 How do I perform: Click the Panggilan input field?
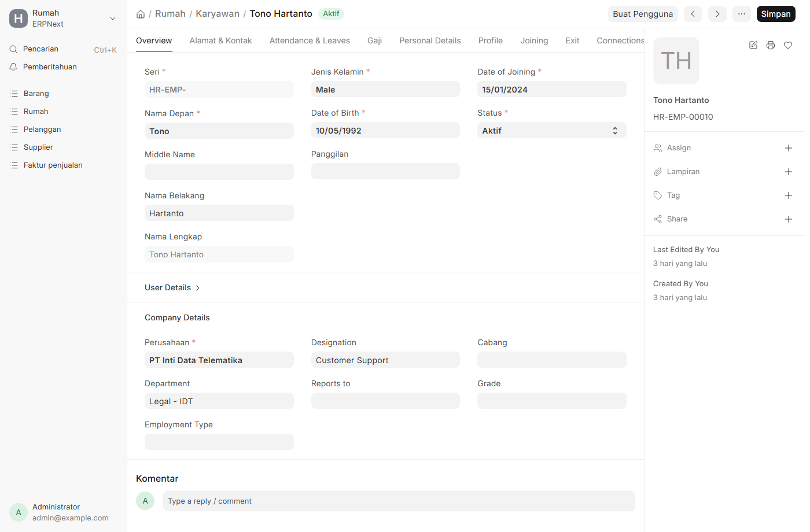click(x=385, y=172)
